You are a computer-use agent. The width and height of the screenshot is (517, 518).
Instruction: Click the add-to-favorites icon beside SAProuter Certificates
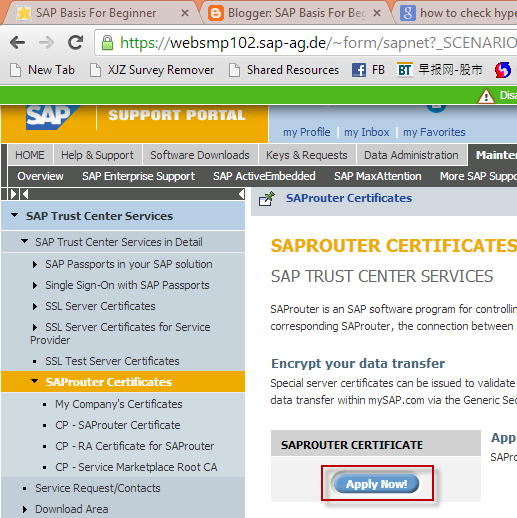click(x=267, y=199)
